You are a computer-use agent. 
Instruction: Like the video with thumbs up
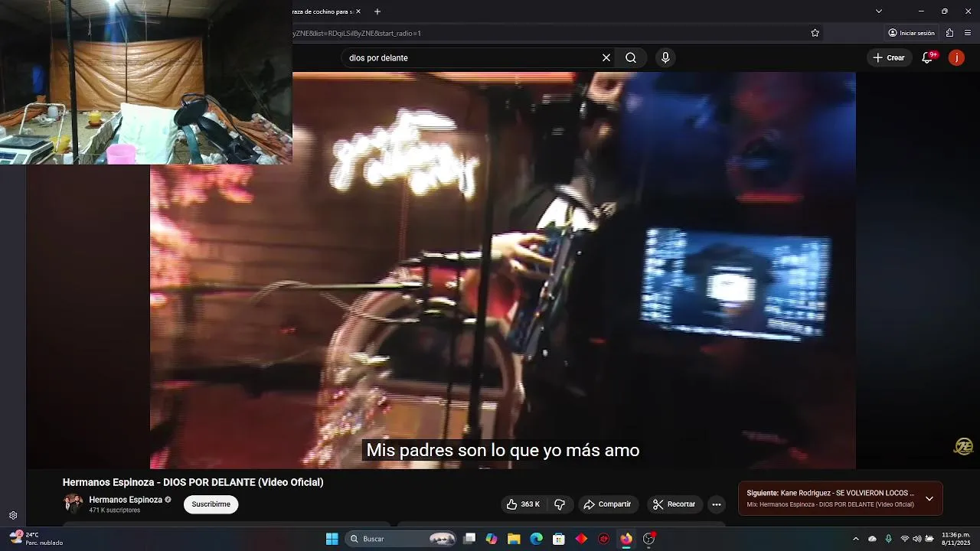click(524, 504)
